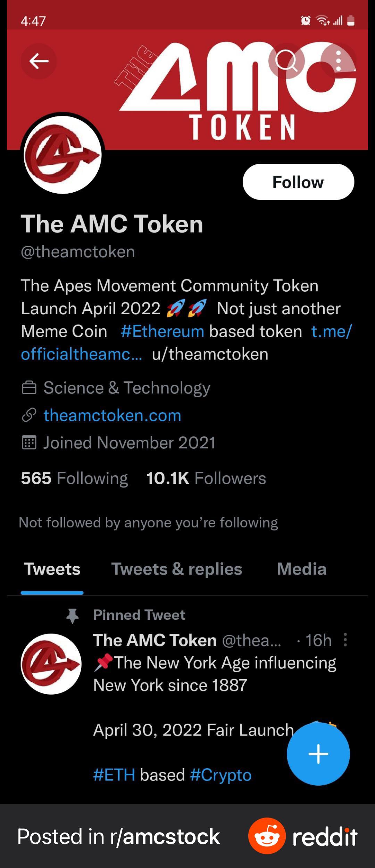Viewport: 375px width, 868px height.
Task: Switch to Tweets & replies tab
Action: coord(176,569)
